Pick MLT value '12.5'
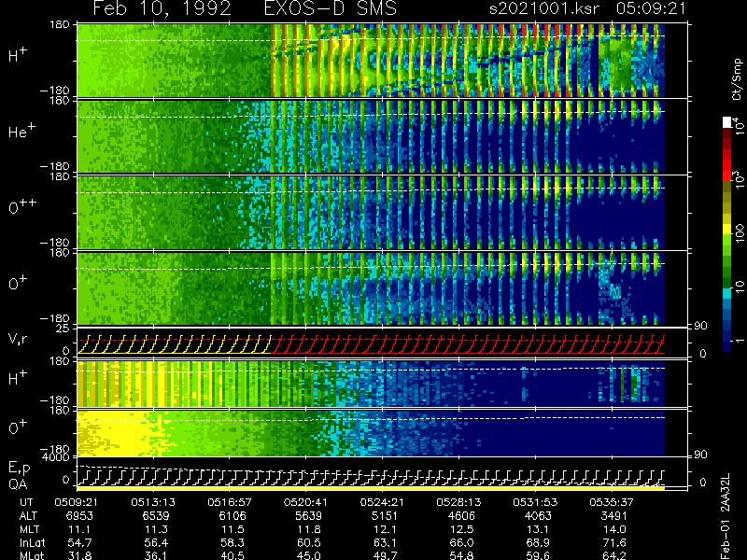 click(x=461, y=529)
